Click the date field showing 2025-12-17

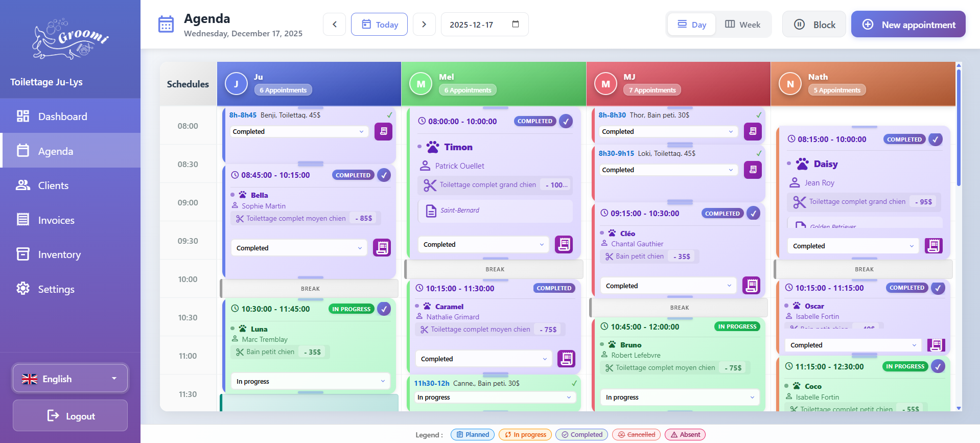[484, 24]
